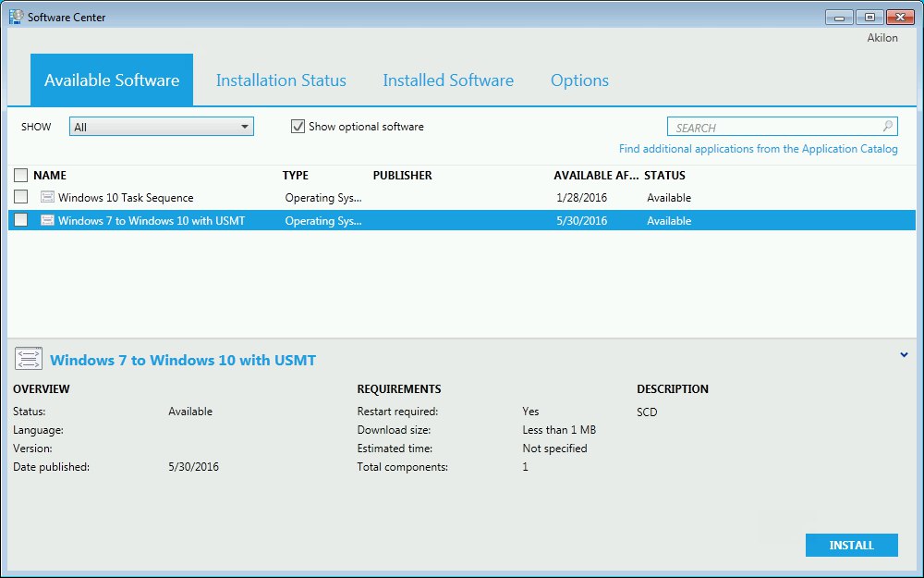Tick the select-all checkbox next to NAME

click(20, 175)
